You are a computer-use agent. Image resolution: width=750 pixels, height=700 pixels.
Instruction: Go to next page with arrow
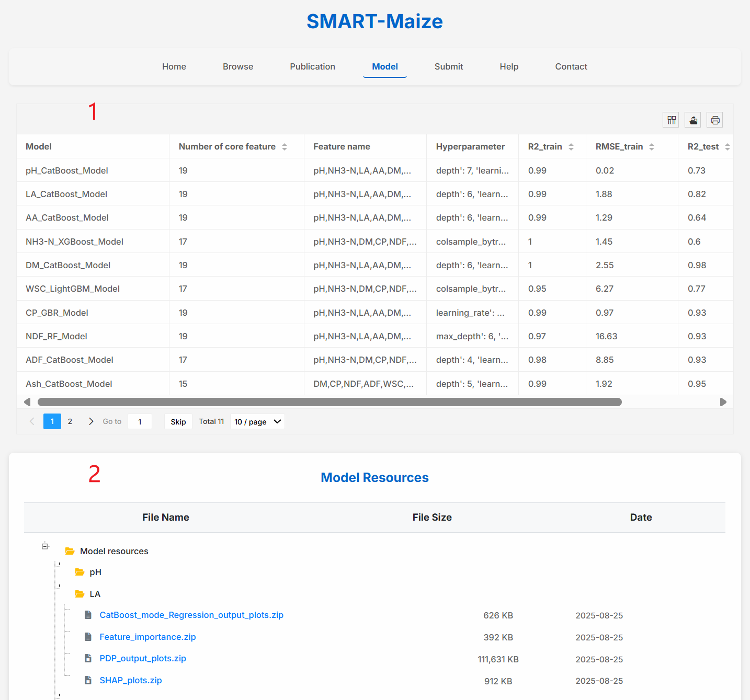(91, 421)
